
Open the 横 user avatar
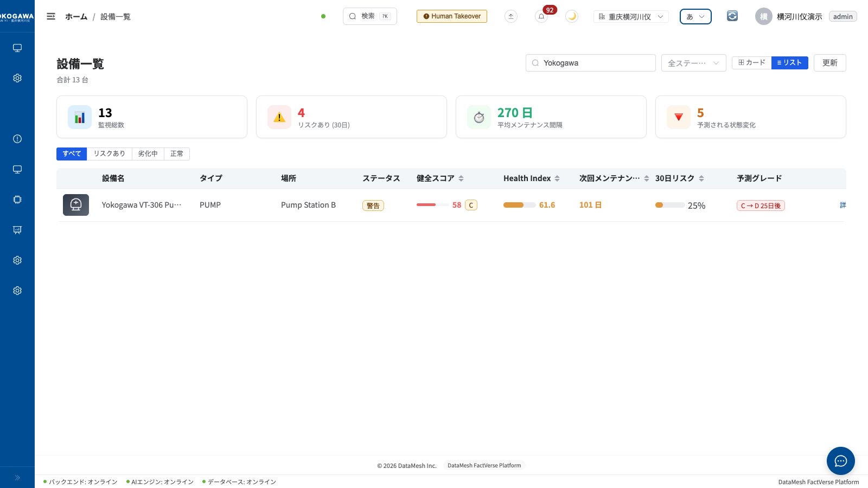click(763, 16)
